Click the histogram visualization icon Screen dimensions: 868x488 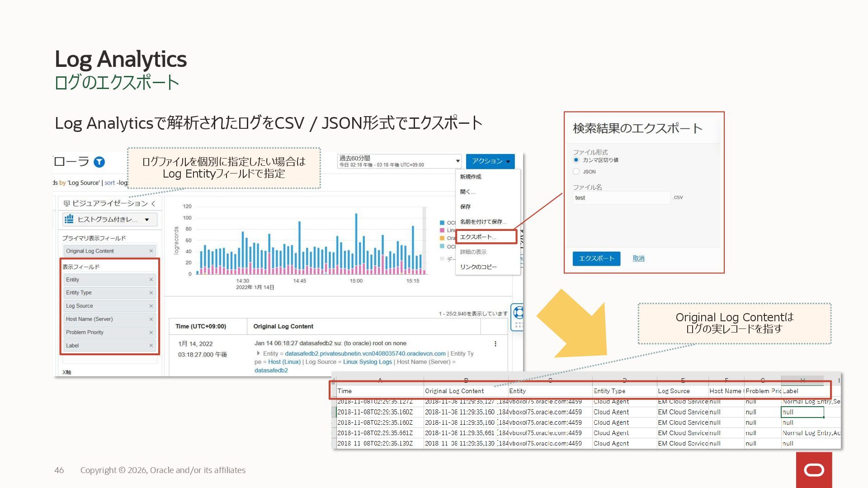point(69,219)
